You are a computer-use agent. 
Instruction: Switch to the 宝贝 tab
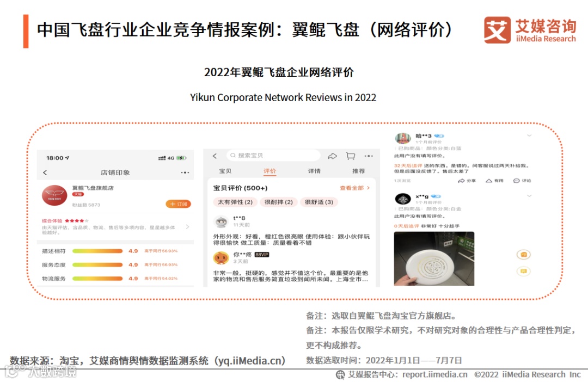tap(225, 171)
